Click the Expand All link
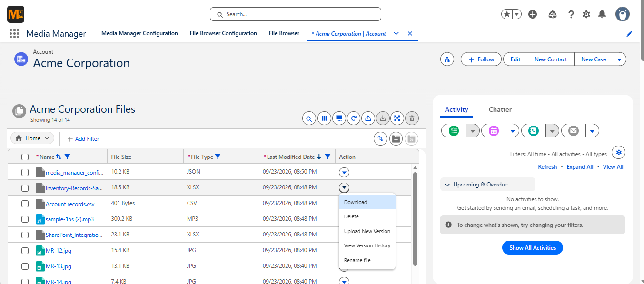 click(580, 167)
